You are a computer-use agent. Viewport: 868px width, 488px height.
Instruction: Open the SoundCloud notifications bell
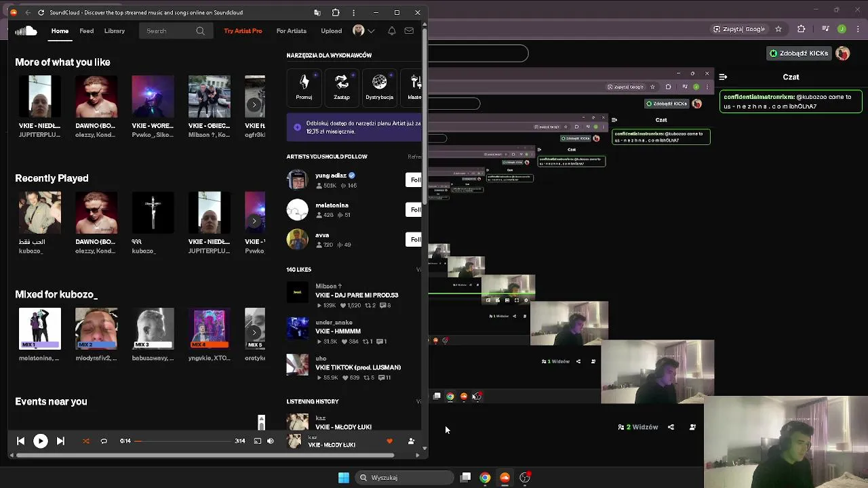click(392, 31)
